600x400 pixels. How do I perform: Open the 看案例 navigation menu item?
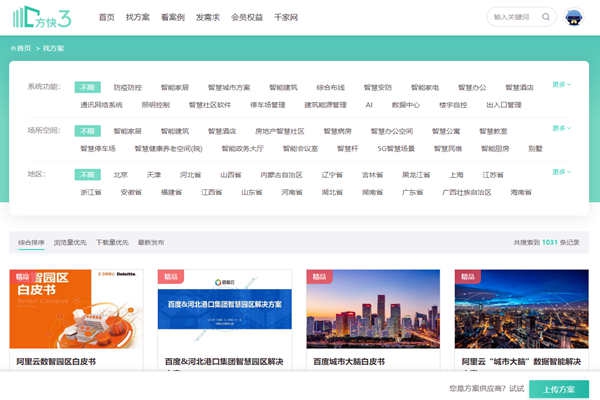[x=172, y=18]
